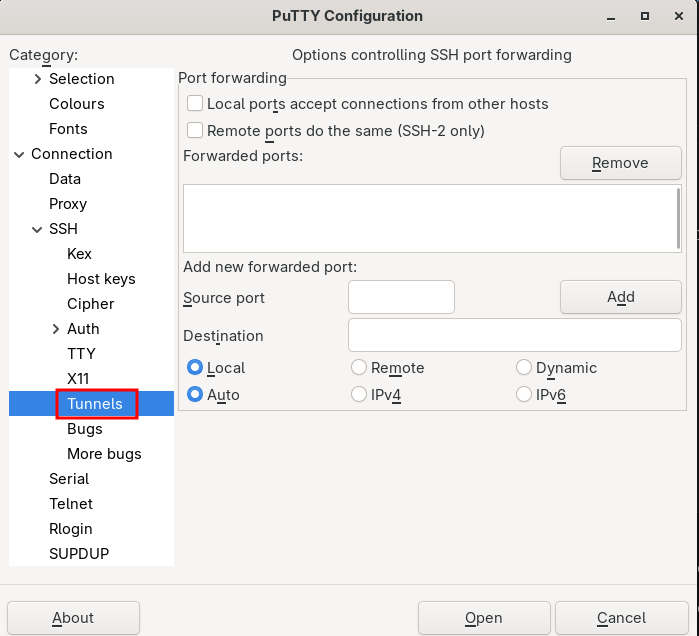
Task: Focus the Destination input field
Action: 514,335
